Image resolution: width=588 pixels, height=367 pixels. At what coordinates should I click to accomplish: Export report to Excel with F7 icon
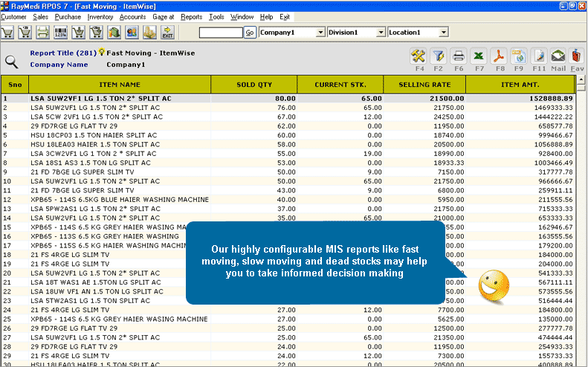pyautogui.click(x=479, y=56)
